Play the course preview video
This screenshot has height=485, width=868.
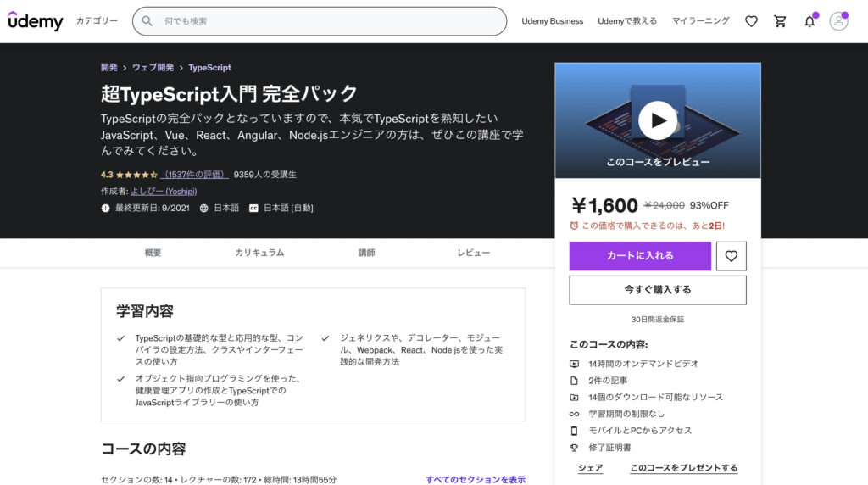coord(658,120)
